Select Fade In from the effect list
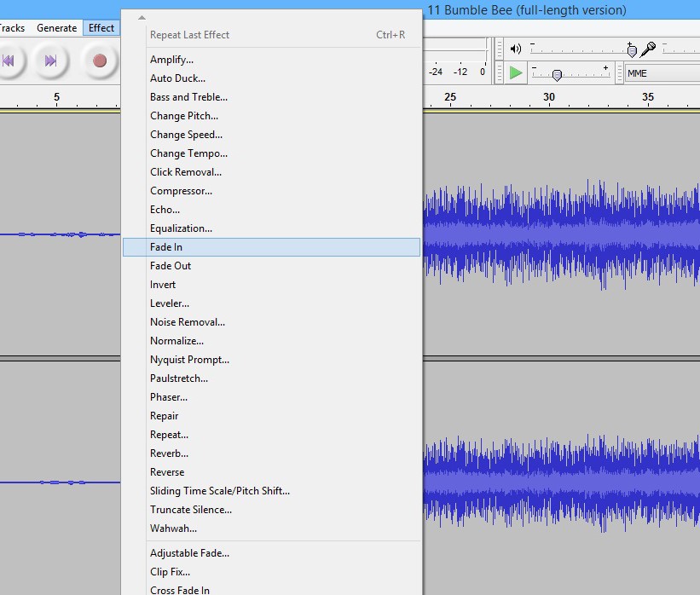Screen dimensions: 700x595 (x=166, y=247)
